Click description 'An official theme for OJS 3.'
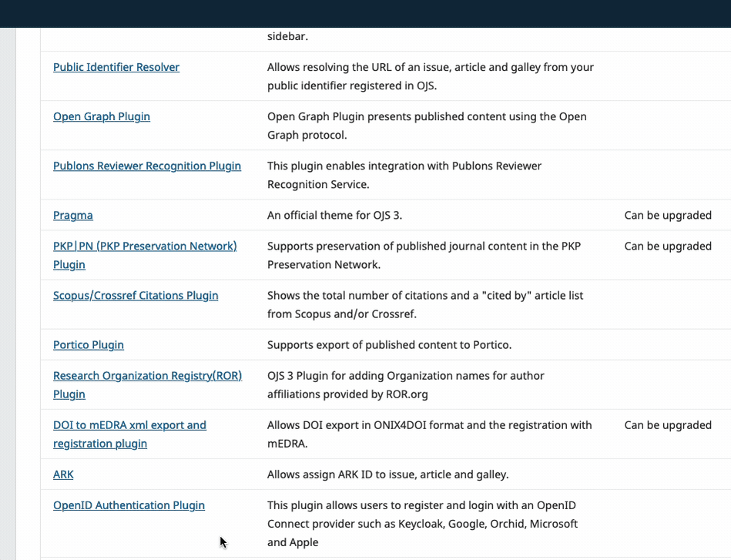 (x=334, y=216)
